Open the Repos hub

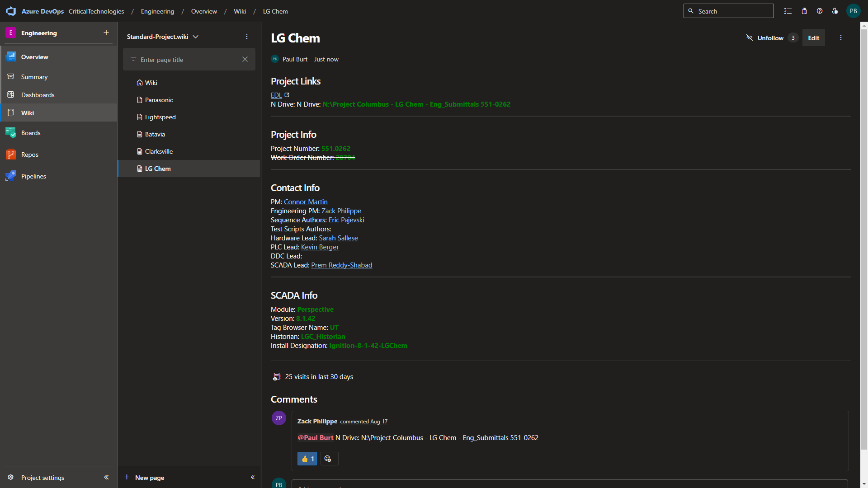[30, 155]
